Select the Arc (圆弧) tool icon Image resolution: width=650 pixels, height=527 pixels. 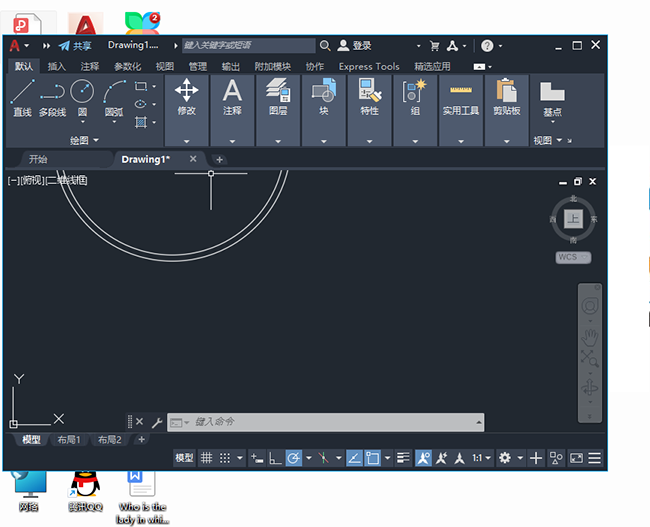tap(114, 91)
